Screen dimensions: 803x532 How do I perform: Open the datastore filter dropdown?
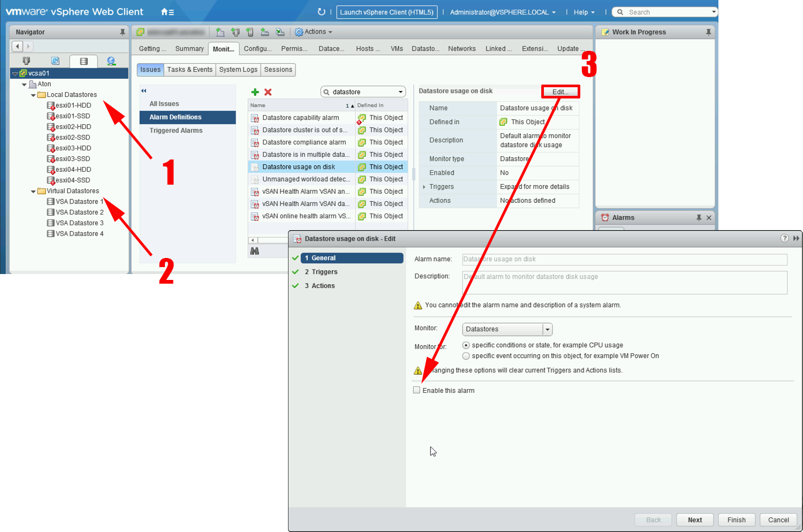click(x=400, y=92)
